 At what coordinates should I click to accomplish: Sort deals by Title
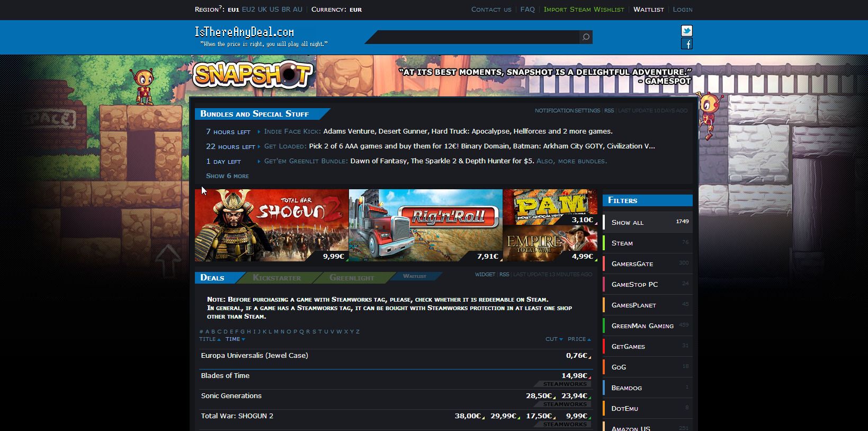(x=210, y=339)
